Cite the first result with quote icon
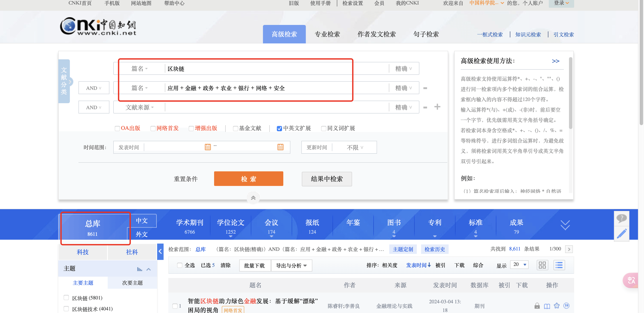 point(566,305)
